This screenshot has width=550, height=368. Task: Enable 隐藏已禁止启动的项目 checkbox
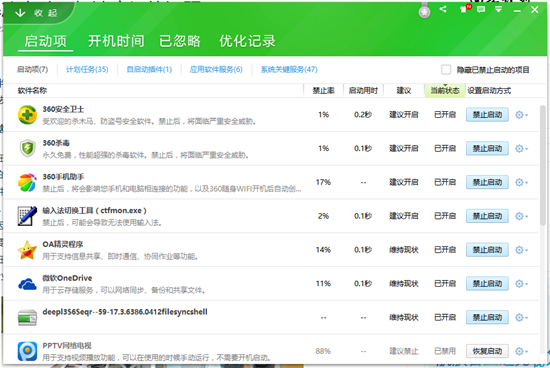point(446,69)
